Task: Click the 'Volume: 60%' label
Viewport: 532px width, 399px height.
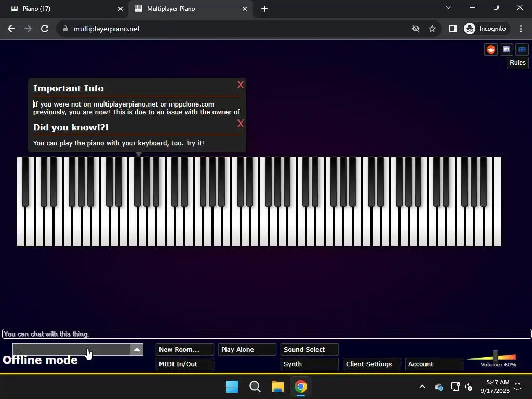Action: tap(498, 365)
